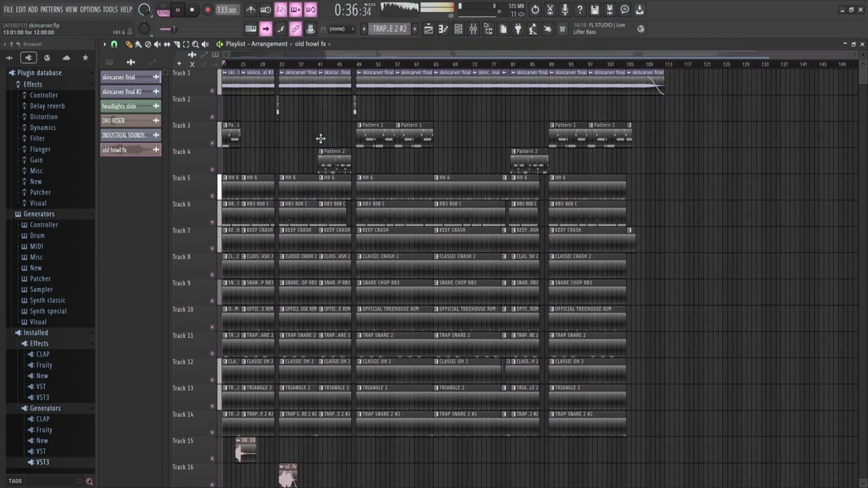Click the microphone one-click recording icon
868x488 pixels.
pos(565,9)
